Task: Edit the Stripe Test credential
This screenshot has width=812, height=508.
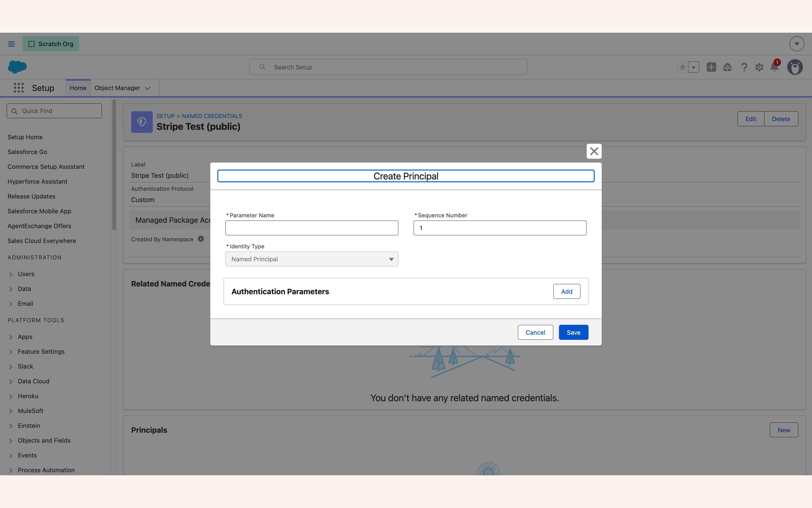Action: (x=751, y=119)
